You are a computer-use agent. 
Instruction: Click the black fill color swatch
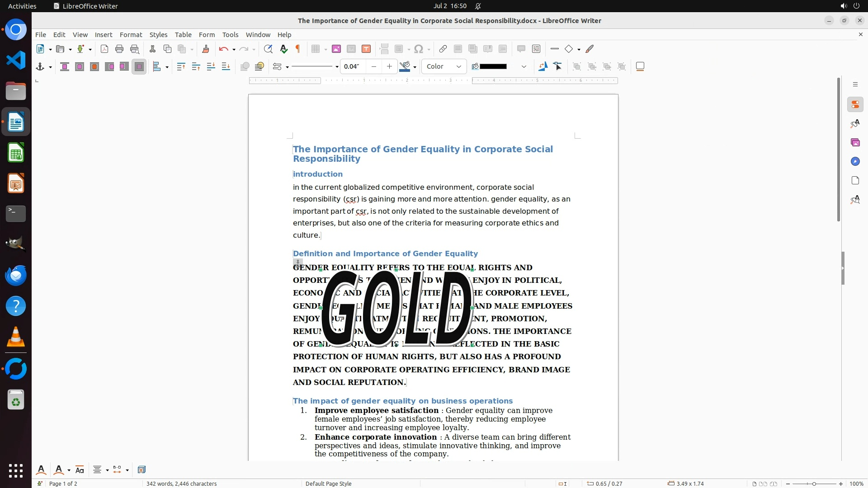(x=493, y=67)
